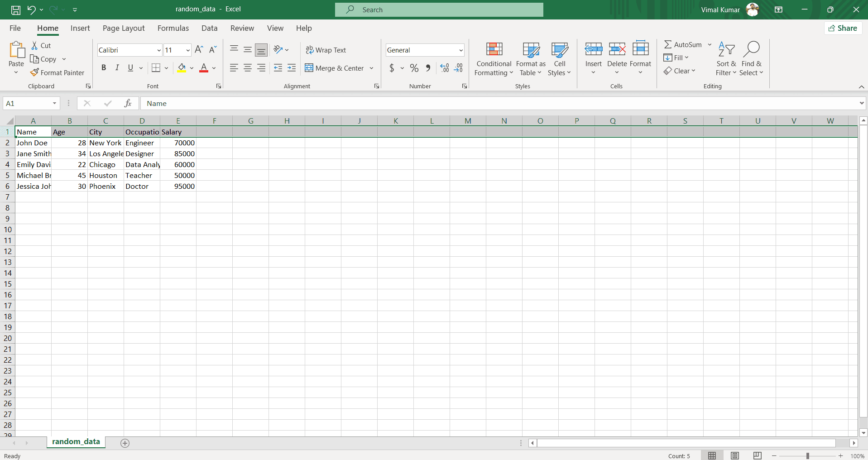Screen dimensions: 868x460
Task: Click the Conditional Formatting icon
Action: point(494,49)
